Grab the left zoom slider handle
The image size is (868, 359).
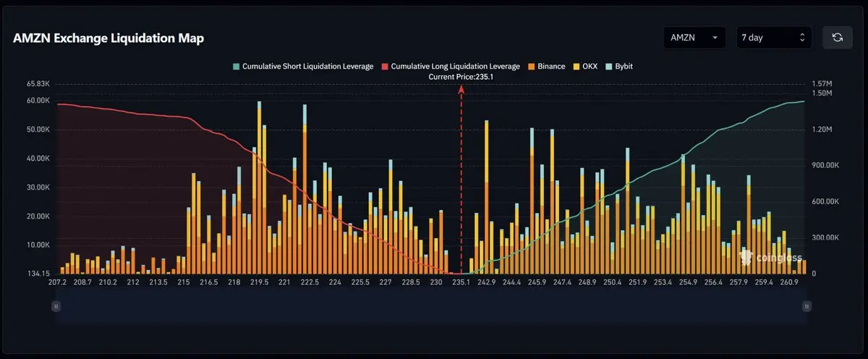[x=56, y=306]
